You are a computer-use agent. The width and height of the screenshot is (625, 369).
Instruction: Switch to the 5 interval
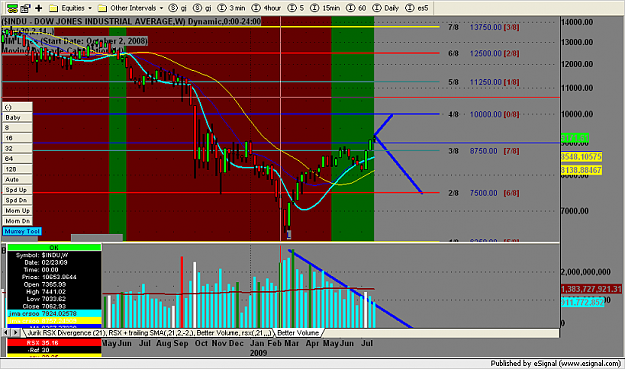tap(296, 8)
